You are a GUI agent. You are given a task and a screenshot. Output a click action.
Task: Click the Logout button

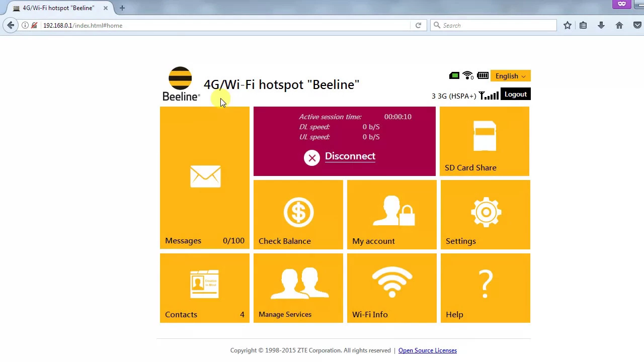516,94
